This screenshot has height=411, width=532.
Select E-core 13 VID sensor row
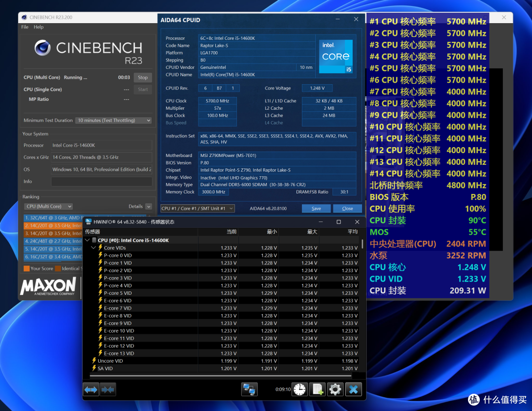pyautogui.click(x=222, y=353)
